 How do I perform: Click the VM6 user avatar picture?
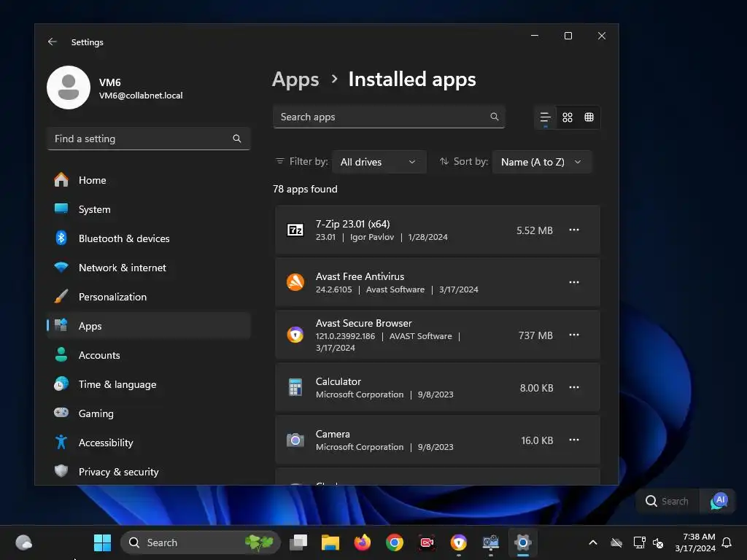[x=69, y=87]
